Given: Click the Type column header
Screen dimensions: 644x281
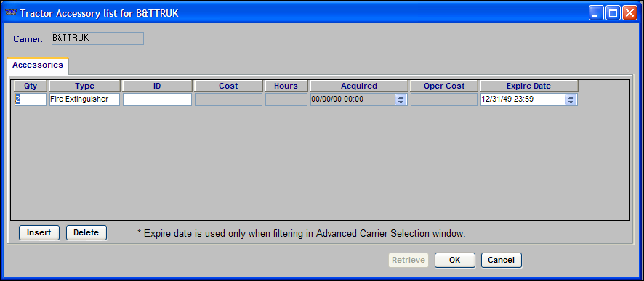Looking at the screenshot, I should pos(84,86).
